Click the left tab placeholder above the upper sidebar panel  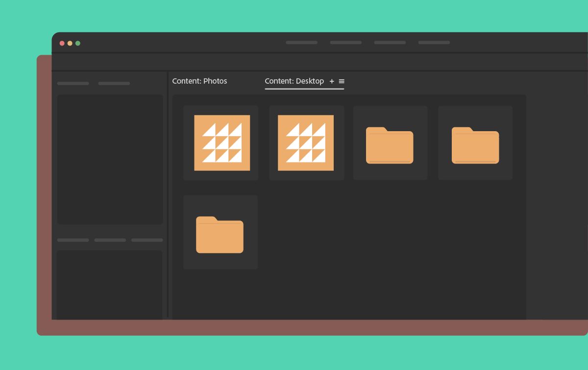pyautogui.click(x=73, y=84)
